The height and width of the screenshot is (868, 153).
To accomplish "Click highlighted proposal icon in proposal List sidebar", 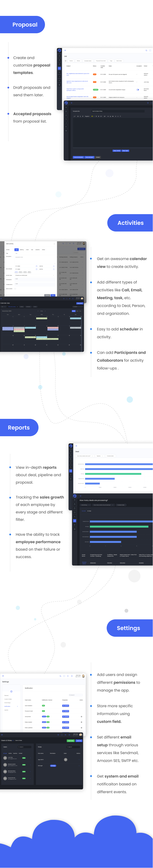I will 59,68.
